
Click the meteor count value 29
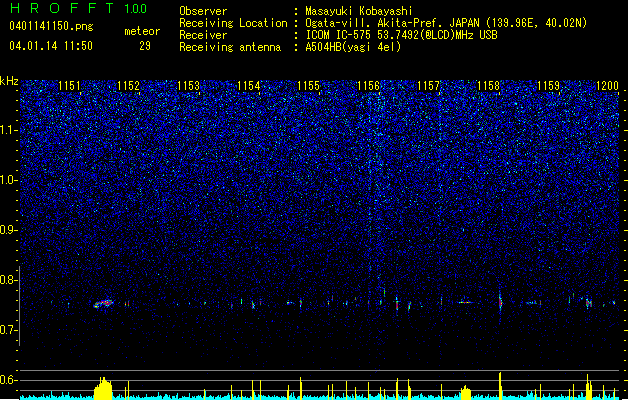click(145, 46)
